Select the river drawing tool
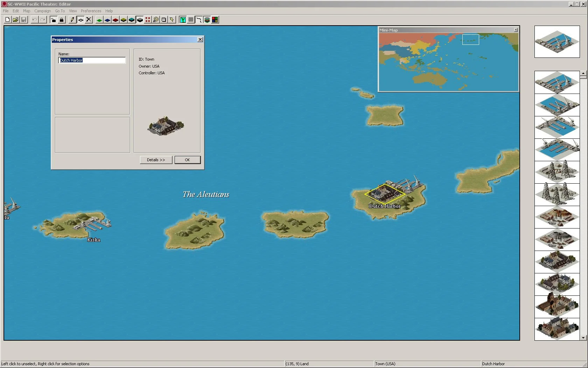This screenshot has width=588, height=368. tap(198, 20)
